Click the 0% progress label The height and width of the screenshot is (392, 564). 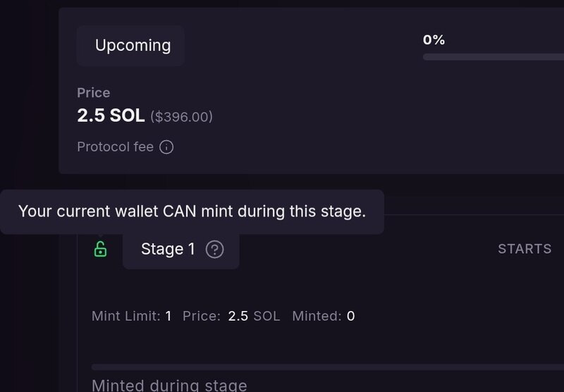point(434,40)
